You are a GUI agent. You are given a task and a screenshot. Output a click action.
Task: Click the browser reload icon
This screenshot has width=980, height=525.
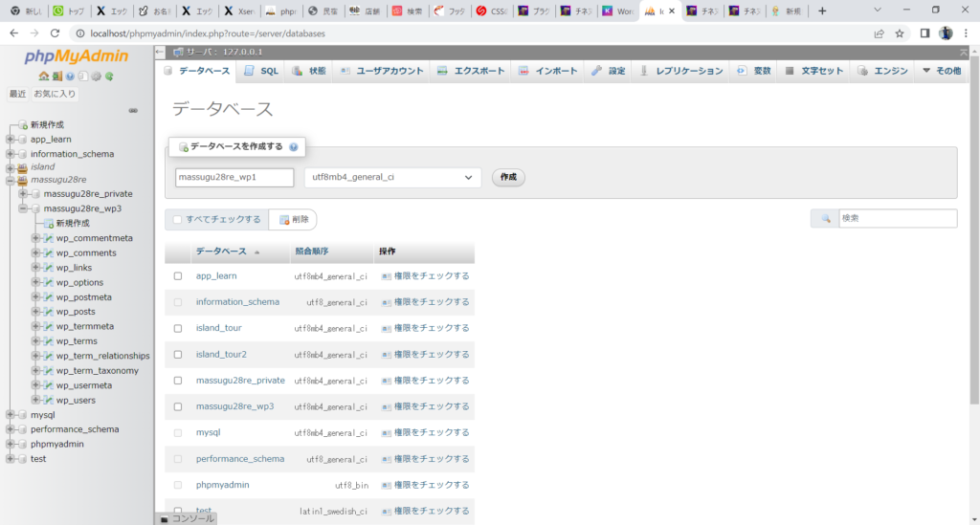click(x=55, y=33)
